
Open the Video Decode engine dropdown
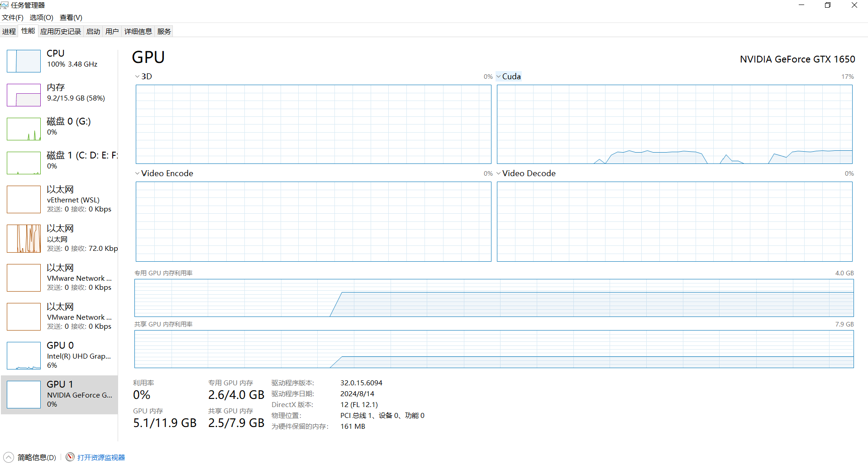click(x=499, y=173)
